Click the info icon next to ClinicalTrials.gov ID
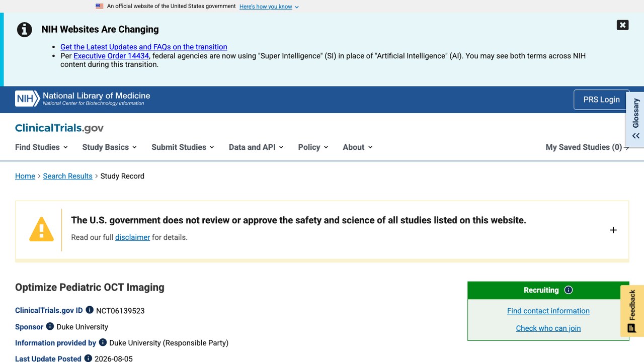Image resolution: width=644 pixels, height=362 pixels. tap(90, 310)
